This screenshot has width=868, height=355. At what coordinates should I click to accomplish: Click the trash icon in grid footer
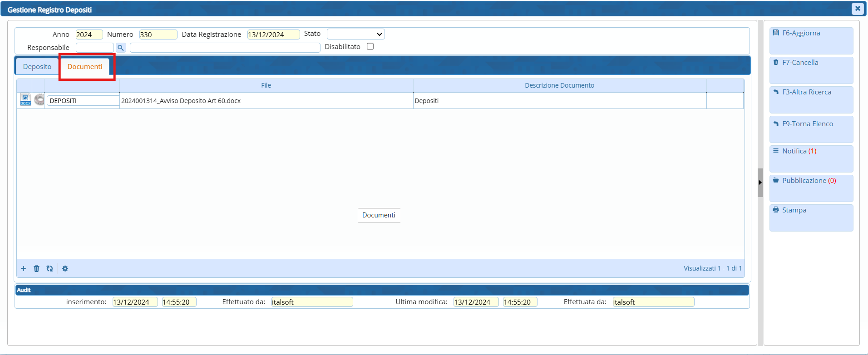tap(36, 269)
